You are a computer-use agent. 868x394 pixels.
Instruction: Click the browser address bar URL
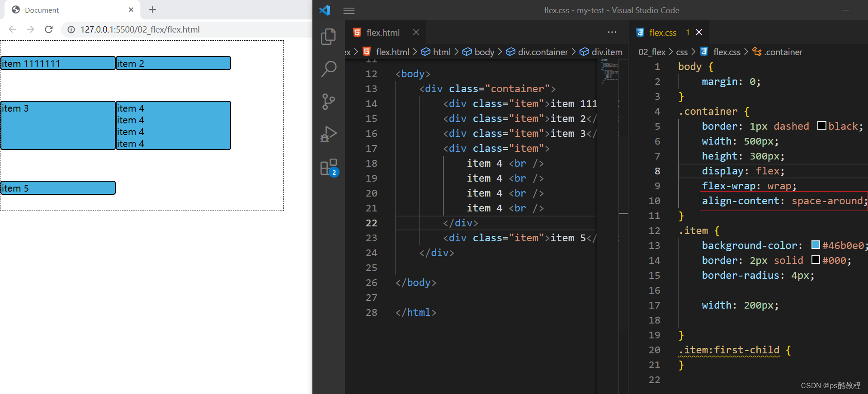click(x=140, y=29)
